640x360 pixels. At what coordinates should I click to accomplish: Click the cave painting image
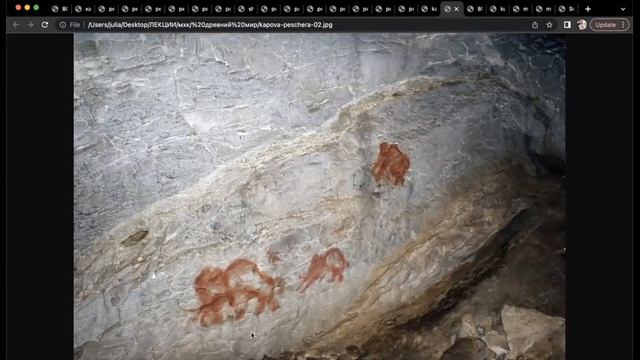coord(320,196)
